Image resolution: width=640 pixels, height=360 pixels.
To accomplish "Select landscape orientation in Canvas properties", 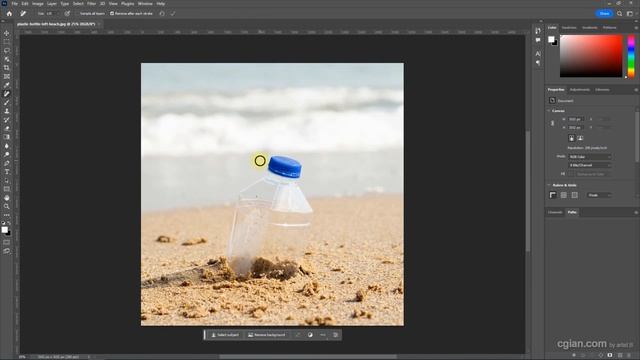I will click(x=580, y=138).
